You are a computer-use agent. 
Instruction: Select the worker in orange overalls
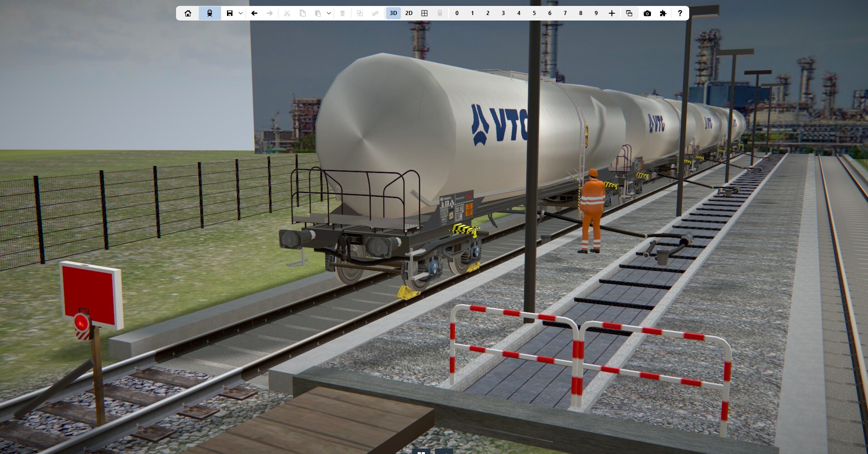coord(592,211)
